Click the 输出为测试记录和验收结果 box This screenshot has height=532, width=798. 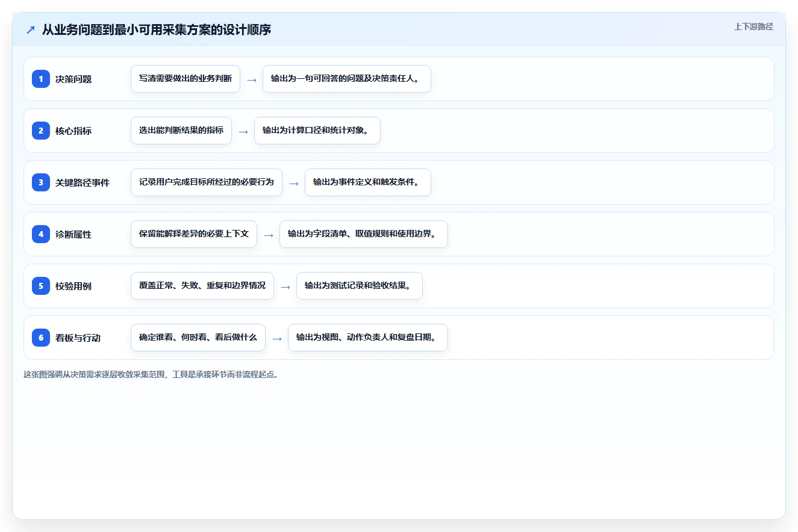(x=360, y=286)
